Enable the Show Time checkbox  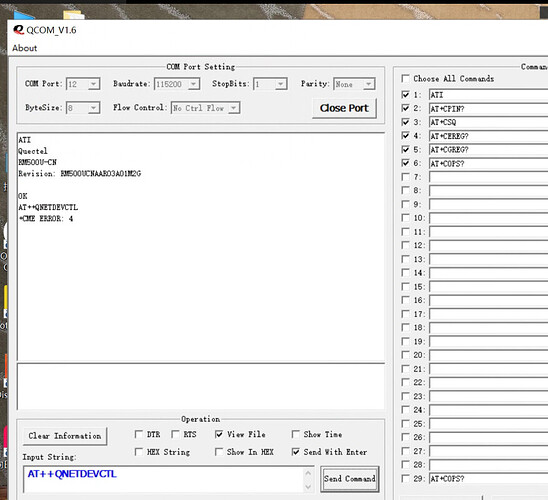coord(296,434)
